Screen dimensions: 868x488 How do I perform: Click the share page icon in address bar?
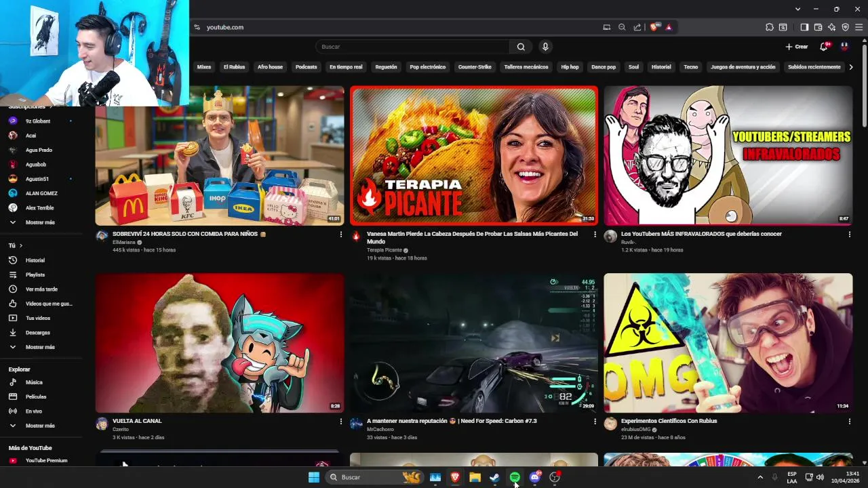click(x=637, y=27)
